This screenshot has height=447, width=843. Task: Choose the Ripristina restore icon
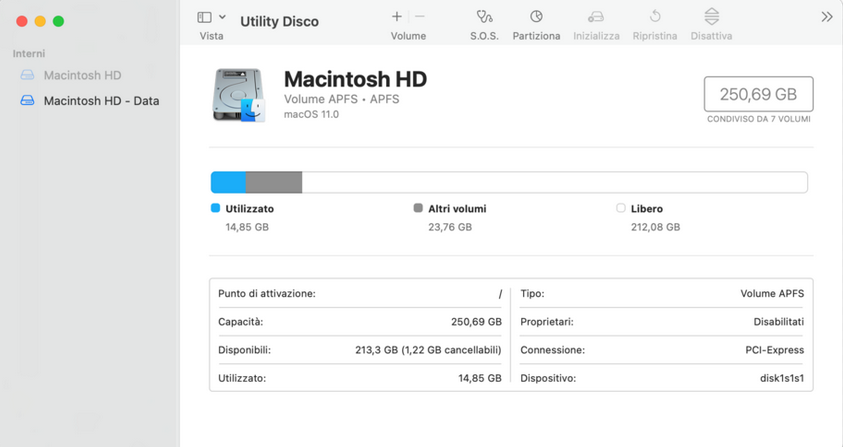[x=655, y=17]
